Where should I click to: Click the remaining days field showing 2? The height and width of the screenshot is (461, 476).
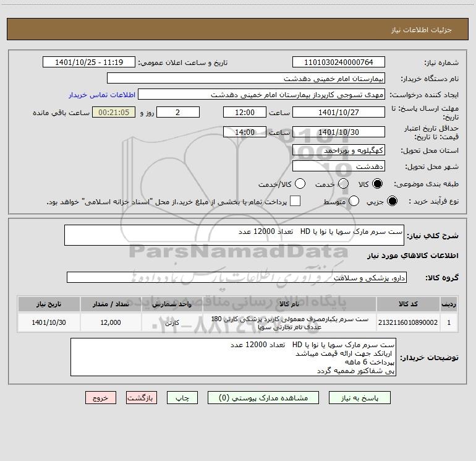[178, 112]
